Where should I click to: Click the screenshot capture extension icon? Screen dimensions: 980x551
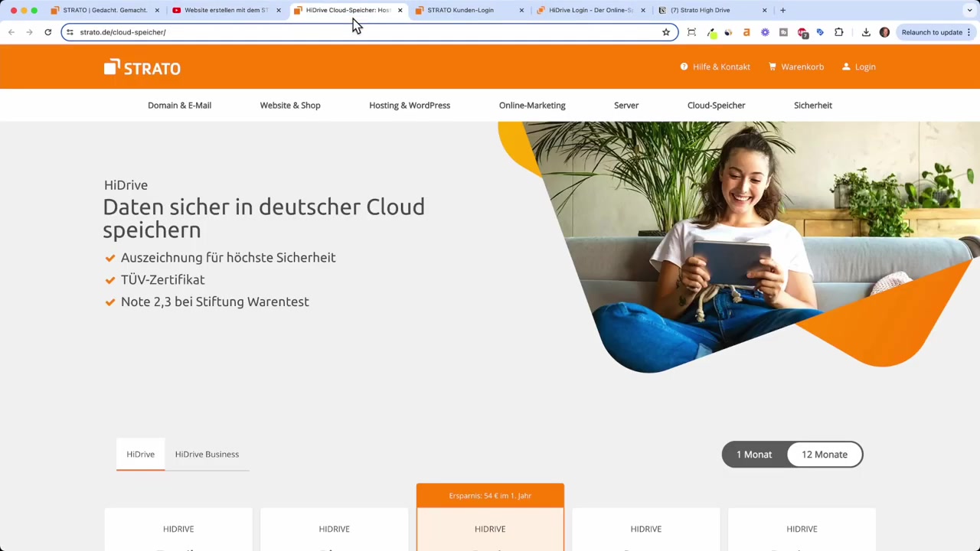691,32
